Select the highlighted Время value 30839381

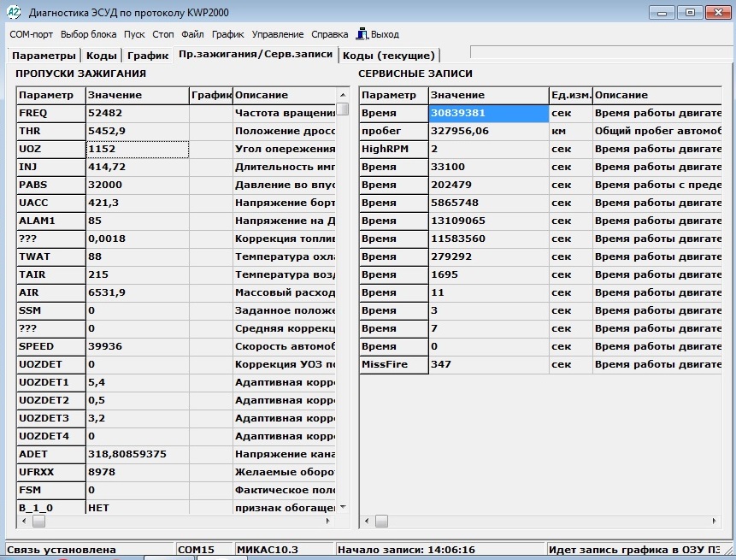[x=487, y=113]
